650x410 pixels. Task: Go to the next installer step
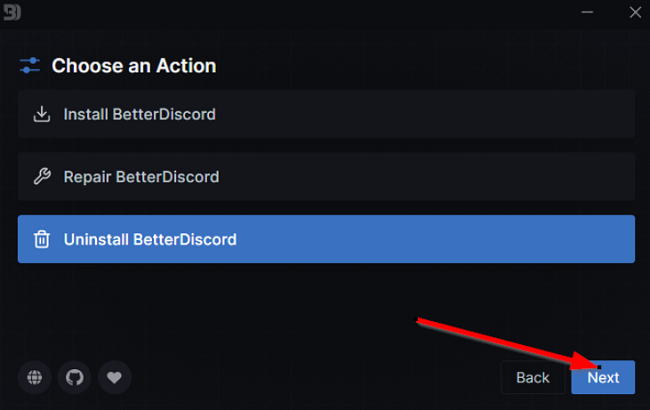(603, 377)
